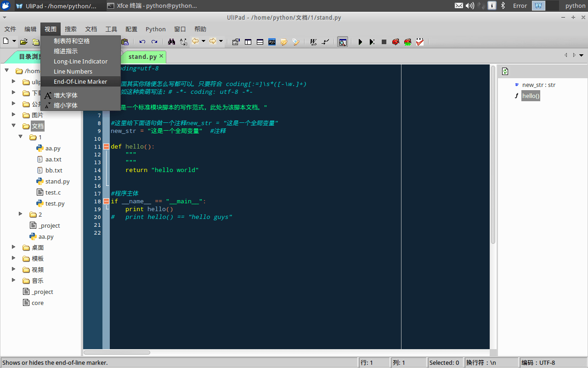Image resolution: width=588 pixels, height=368 pixels.
Task: Click the document properties toolbar icon
Action: click(x=236, y=42)
